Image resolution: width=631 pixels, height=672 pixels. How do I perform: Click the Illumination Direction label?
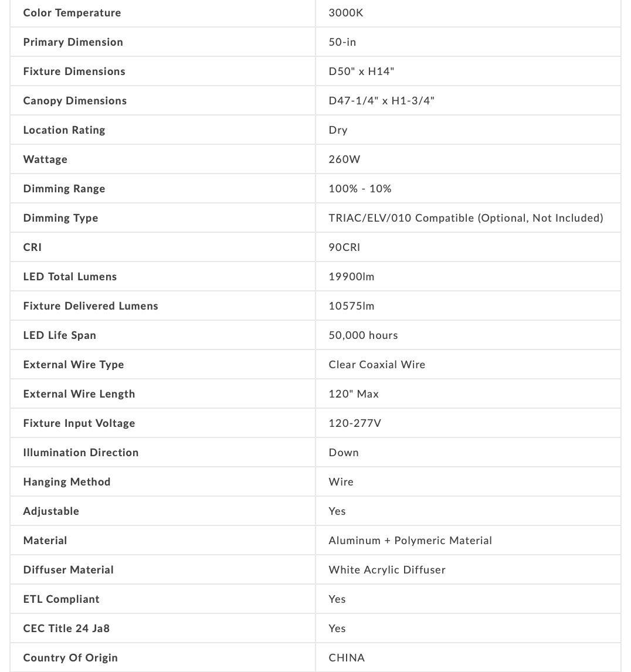[x=81, y=453]
